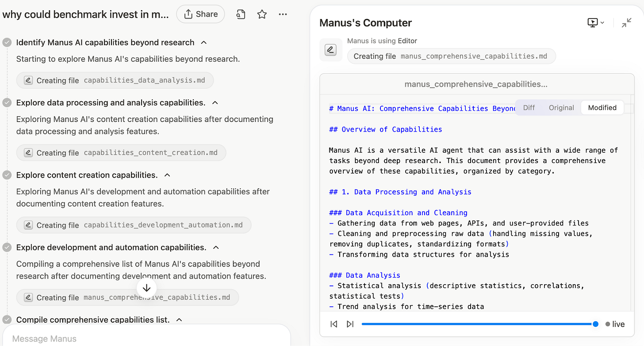The height and width of the screenshot is (346, 644).
Task: Click 'Starting to explore Manus AI's capabilities' text
Action: 128,59
